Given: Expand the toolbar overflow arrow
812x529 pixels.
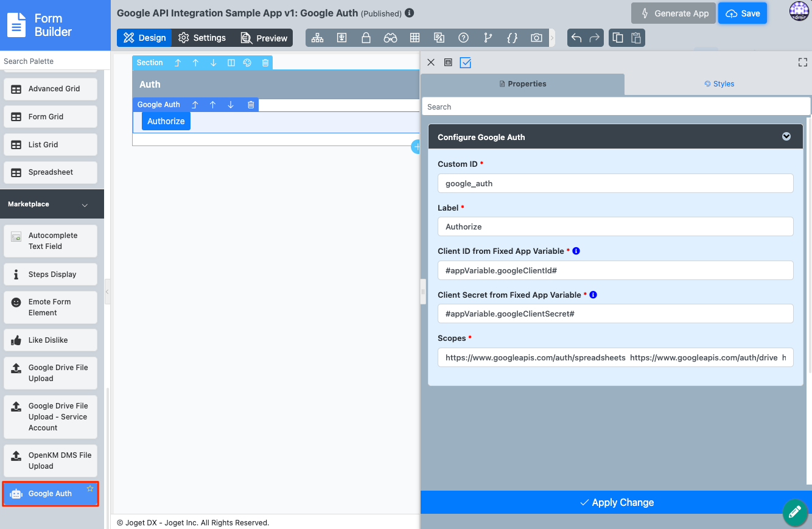Looking at the screenshot, I should pos(552,38).
